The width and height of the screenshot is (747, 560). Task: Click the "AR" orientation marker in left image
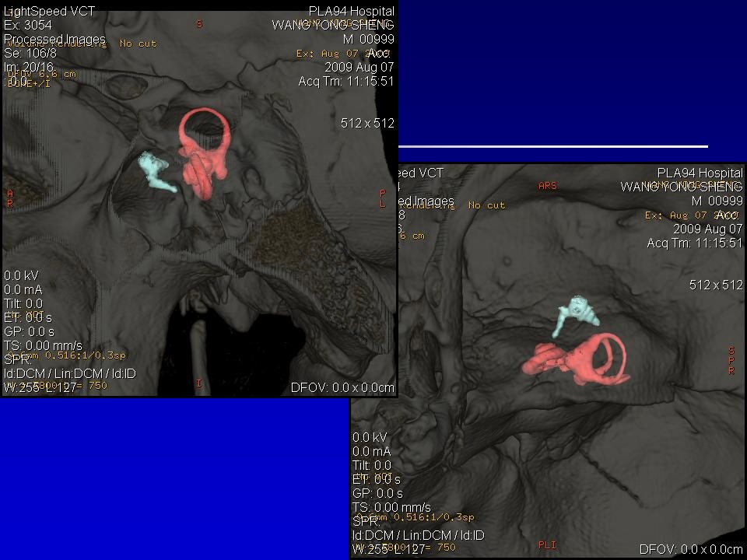[10, 198]
